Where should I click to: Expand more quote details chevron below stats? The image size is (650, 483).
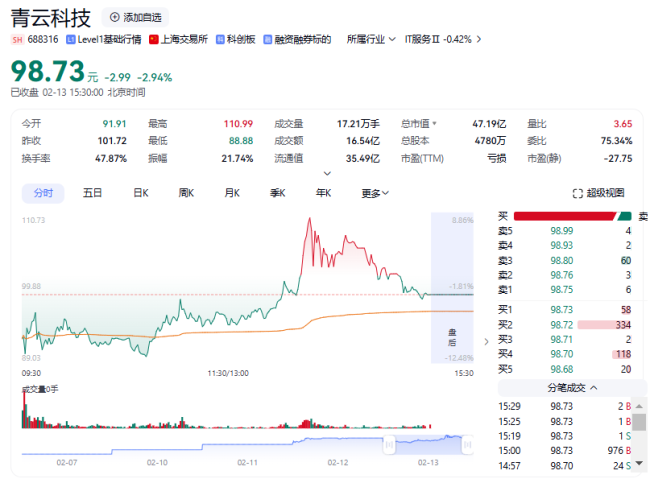pyautogui.click(x=327, y=173)
